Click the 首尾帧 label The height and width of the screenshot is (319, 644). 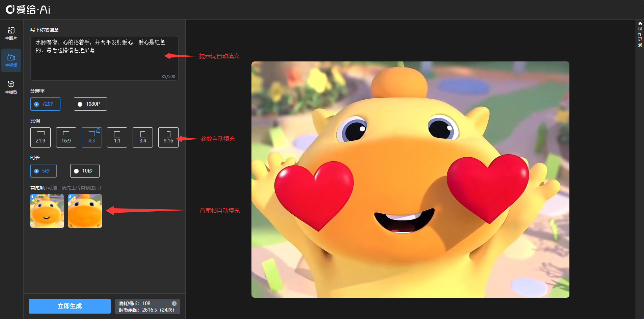[37, 188]
